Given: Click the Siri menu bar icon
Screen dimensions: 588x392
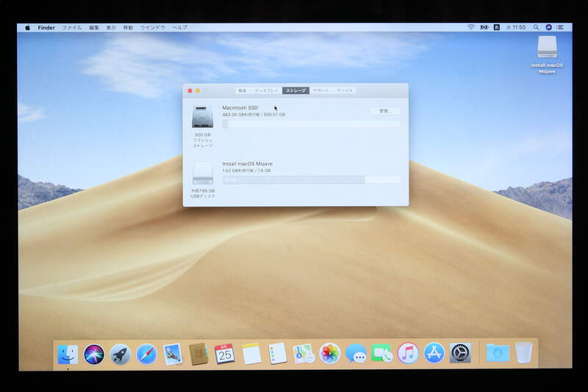Looking at the screenshot, I should point(548,27).
